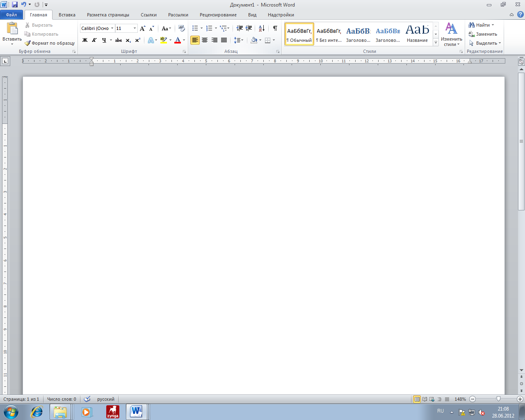Expand the styles gallery More arrow
Screen dimensions: 525x420
point(436,43)
